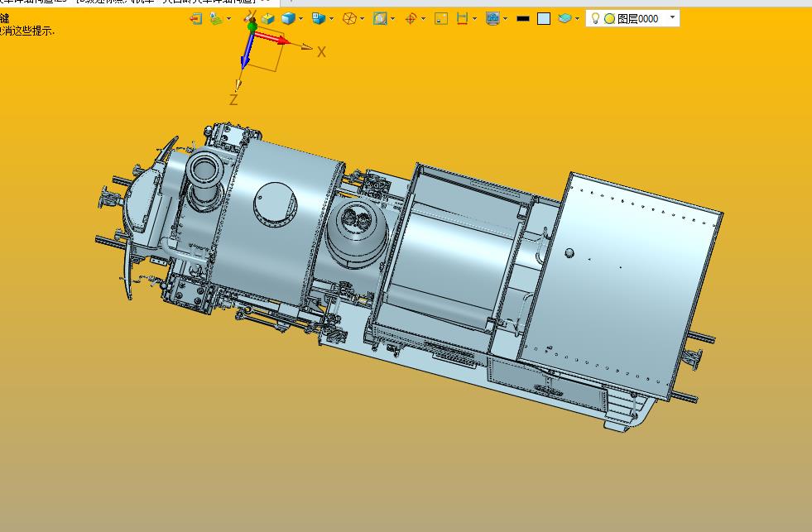Viewport: 812px width, 532px height.
Task: Click the monitor display settings icon
Action: click(492, 19)
